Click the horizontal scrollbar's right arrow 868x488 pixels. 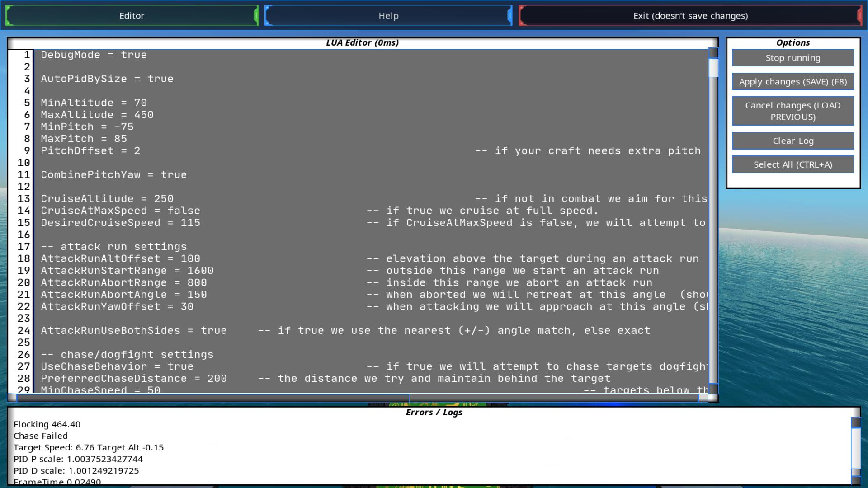coord(703,398)
